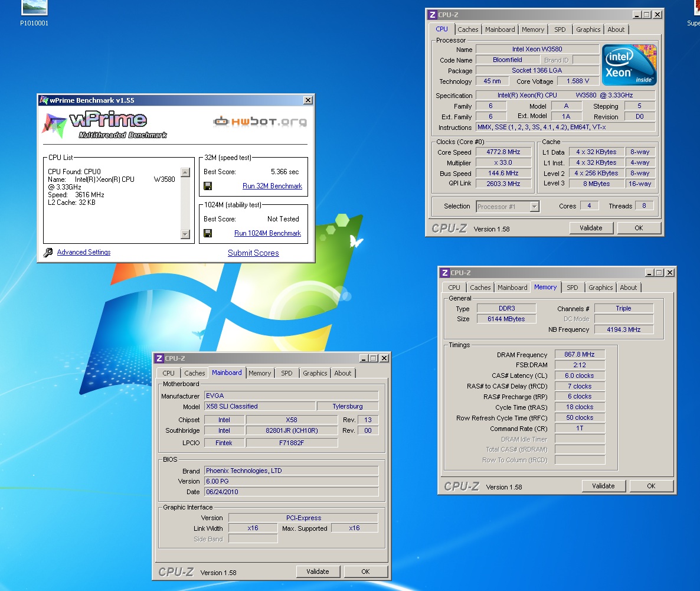Click the CPU List scroll up arrow

[185, 172]
